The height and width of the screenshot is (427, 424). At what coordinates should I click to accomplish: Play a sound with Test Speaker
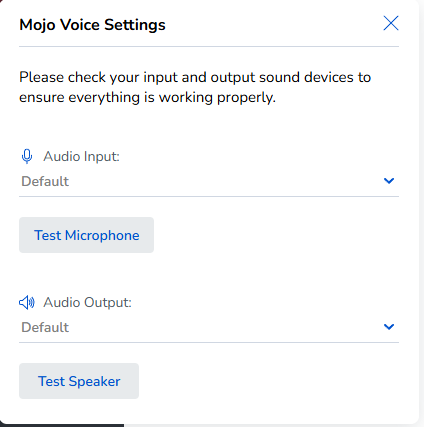tap(79, 381)
